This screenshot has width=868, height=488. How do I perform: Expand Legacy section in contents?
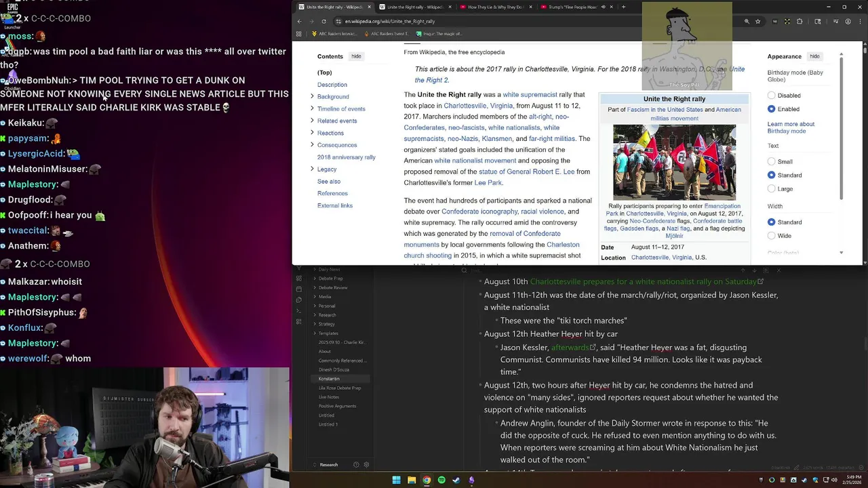pos(312,169)
